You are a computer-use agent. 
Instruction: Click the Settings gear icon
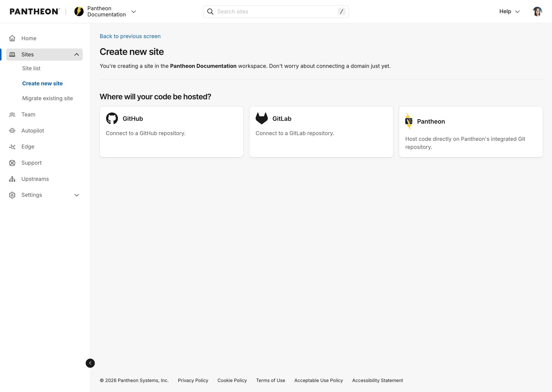click(x=12, y=195)
